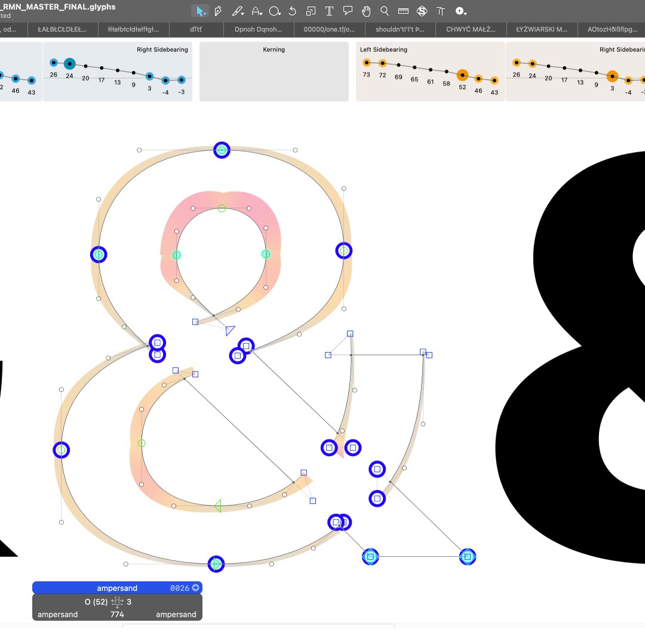Viewport: 645px width, 644px height.
Task: Select the green triangle start node on the lower counter
Action: (217, 506)
